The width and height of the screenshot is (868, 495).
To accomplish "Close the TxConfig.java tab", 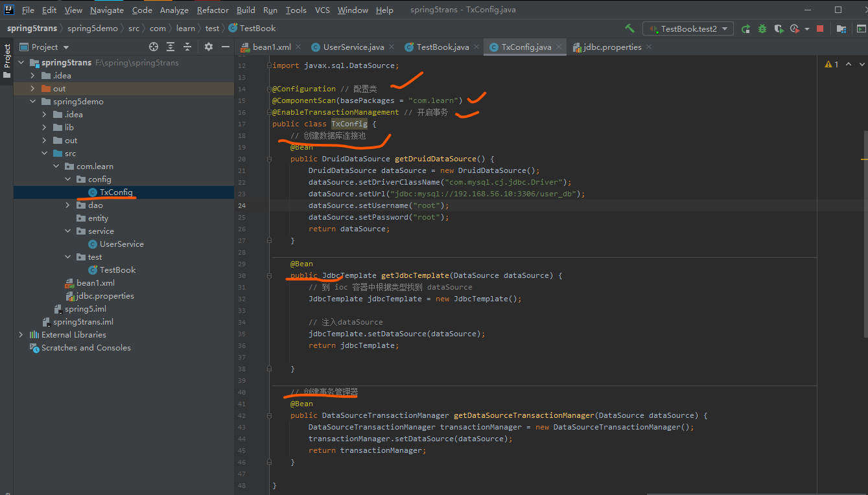I will [559, 47].
